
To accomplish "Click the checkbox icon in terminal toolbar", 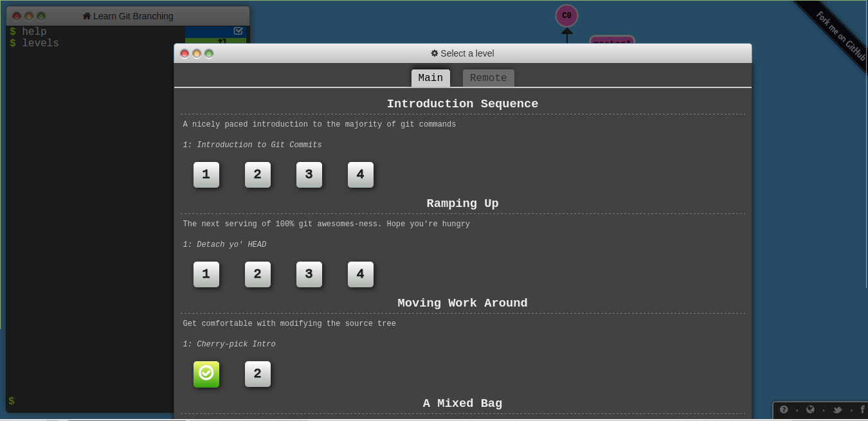I will pos(238,31).
